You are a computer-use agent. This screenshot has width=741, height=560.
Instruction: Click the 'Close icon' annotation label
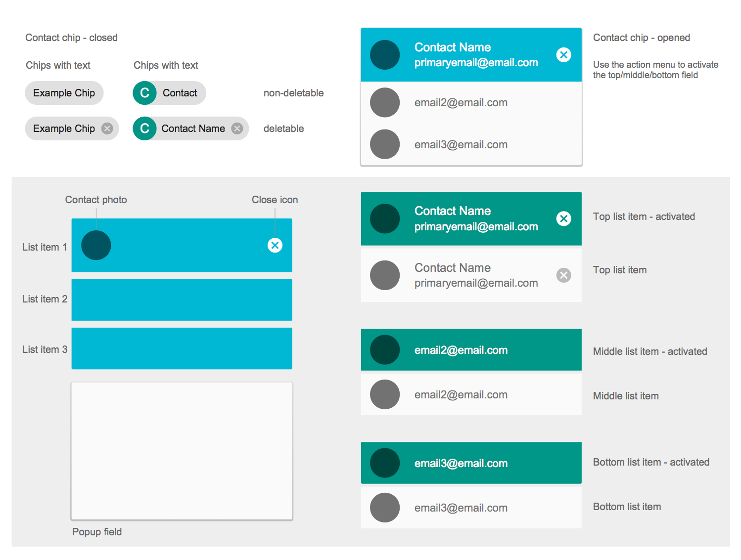pos(275,200)
